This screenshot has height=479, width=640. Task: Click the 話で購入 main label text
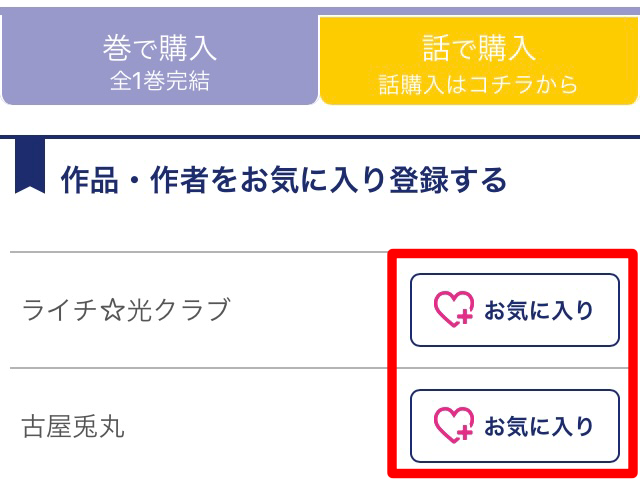pyautogui.click(x=479, y=48)
